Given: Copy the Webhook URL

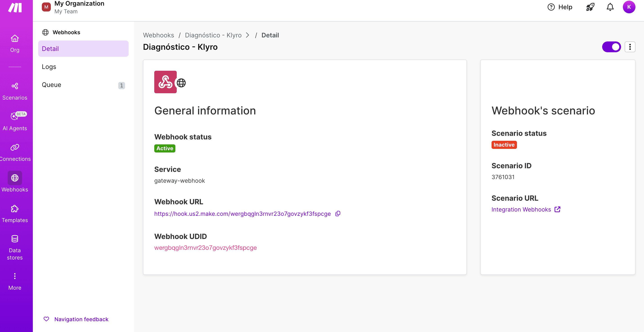Looking at the screenshot, I should (338, 214).
